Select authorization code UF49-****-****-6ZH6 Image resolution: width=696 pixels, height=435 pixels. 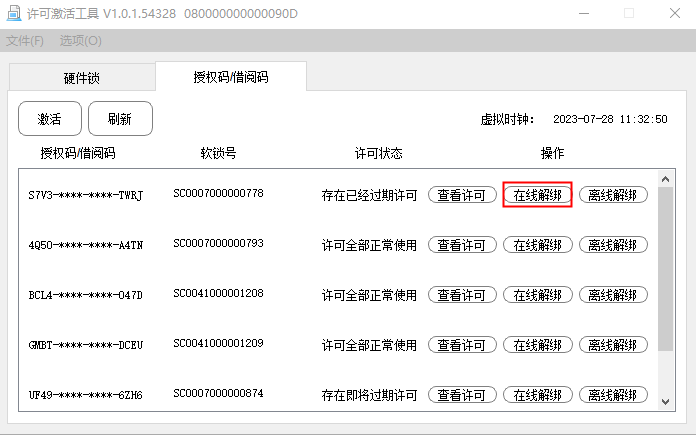[86, 395]
